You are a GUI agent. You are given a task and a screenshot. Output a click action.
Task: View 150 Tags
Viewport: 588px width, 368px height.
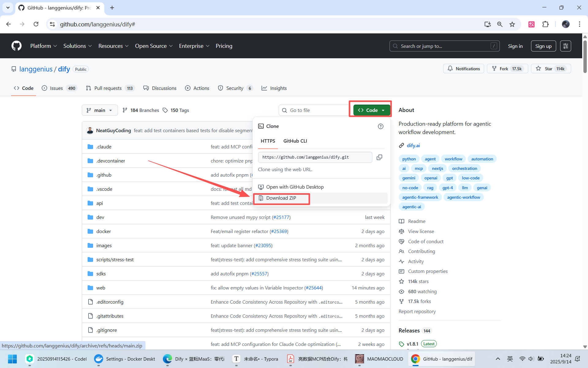[x=176, y=110]
